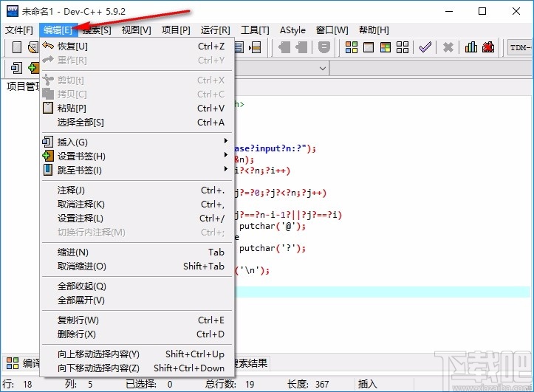Choose 缩进(N) indent menu entry

(x=137, y=252)
